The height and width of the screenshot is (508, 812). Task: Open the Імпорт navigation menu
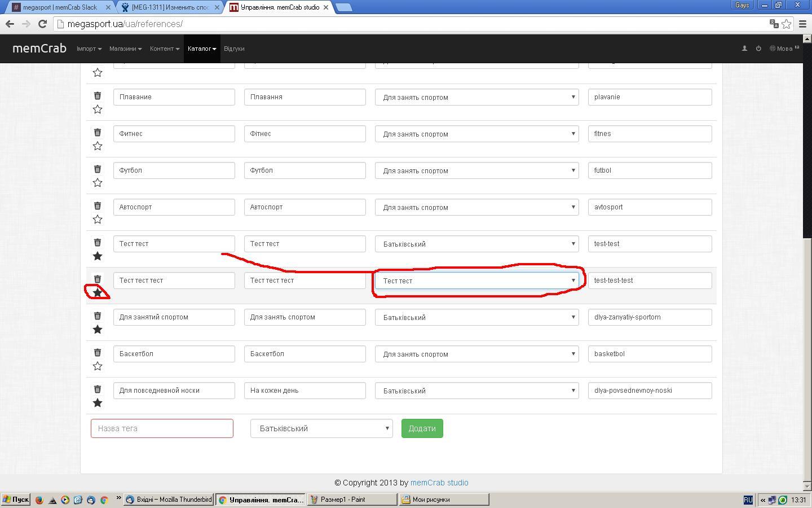coord(89,49)
